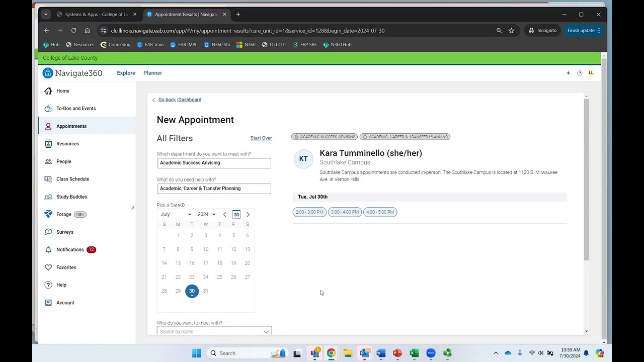Open the Windows Start menu

(x=197, y=353)
